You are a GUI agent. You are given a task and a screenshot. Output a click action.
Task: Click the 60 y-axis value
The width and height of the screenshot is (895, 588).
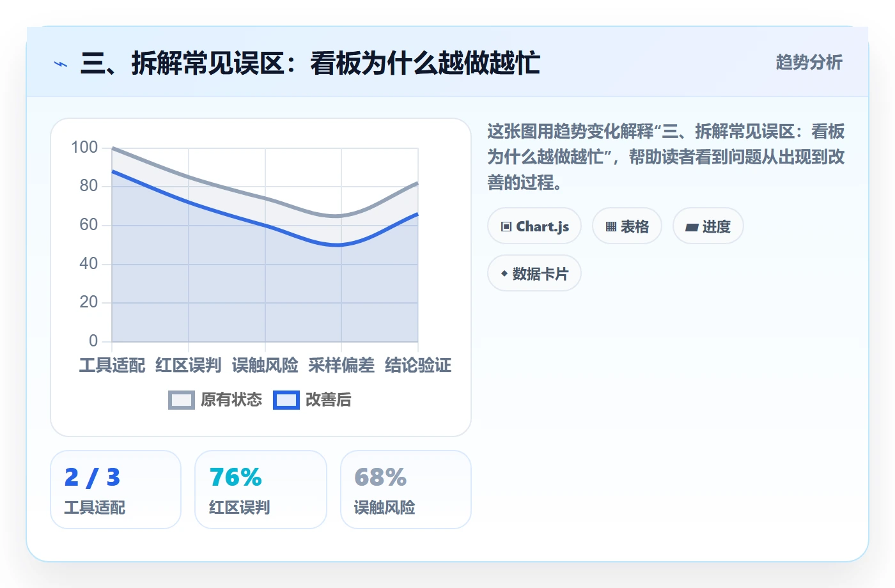(x=89, y=225)
